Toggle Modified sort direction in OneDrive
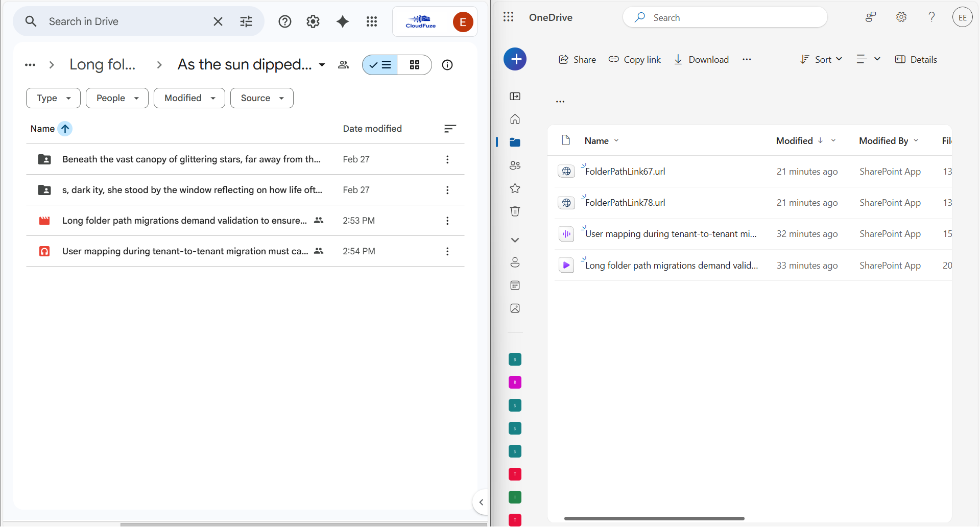Screen dimensions: 980x527 pos(821,140)
